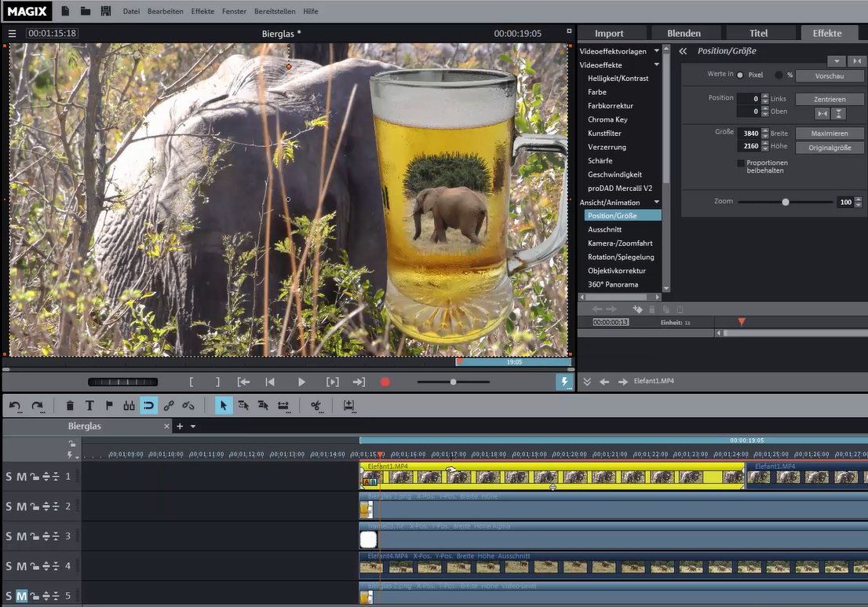The image size is (868, 607).
Task: Click the set marker flag icon
Action: [x=109, y=406]
